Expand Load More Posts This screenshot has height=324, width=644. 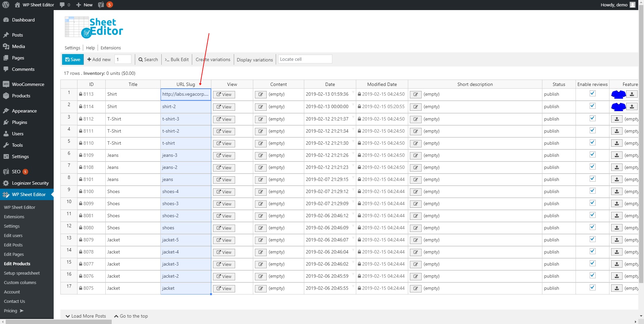point(86,316)
